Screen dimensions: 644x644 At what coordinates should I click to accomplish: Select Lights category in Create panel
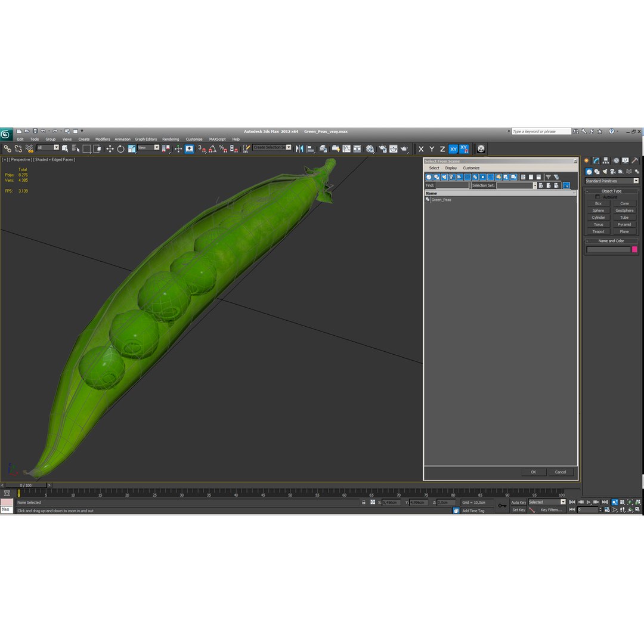pos(605,172)
